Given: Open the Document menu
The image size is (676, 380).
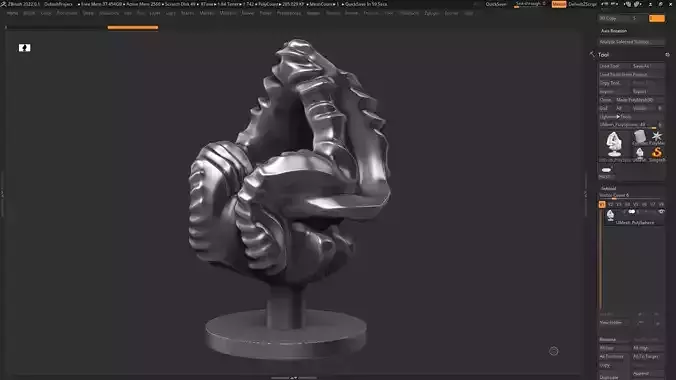Looking at the screenshot, I should [x=67, y=13].
